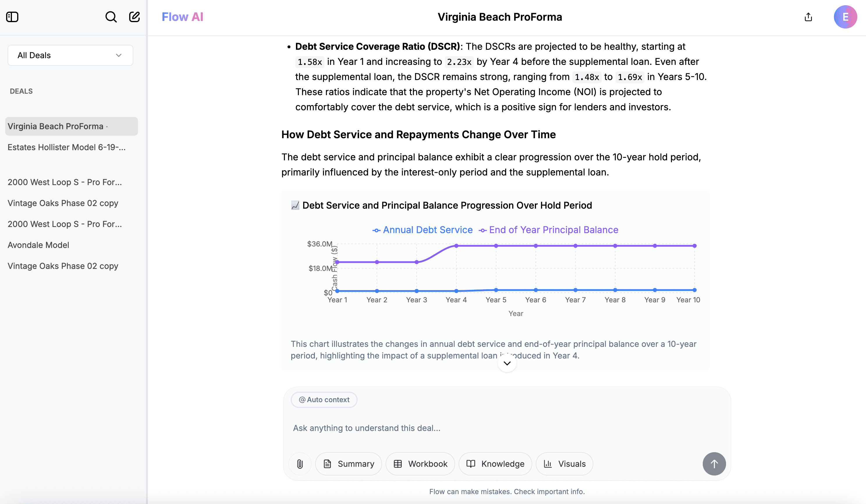Open the Knowledge book tool
This screenshot has height=504, width=866.
(x=495, y=464)
